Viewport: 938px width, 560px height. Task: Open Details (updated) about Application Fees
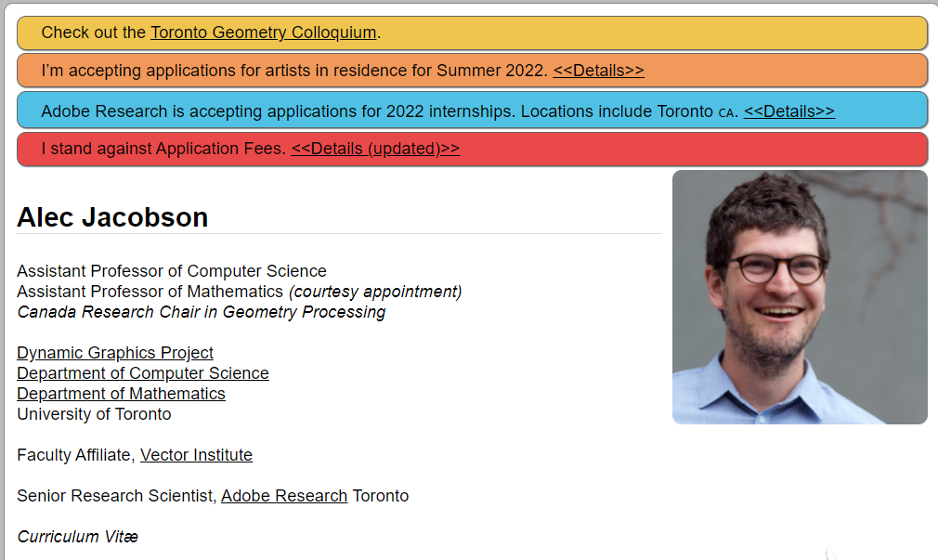click(x=375, y=149)
